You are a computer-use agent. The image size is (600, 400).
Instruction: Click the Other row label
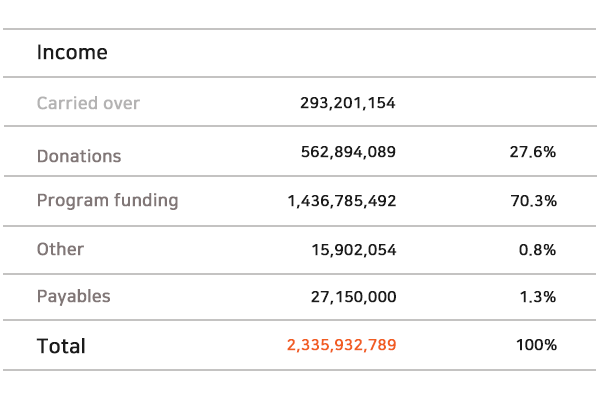tap(60, 249)
